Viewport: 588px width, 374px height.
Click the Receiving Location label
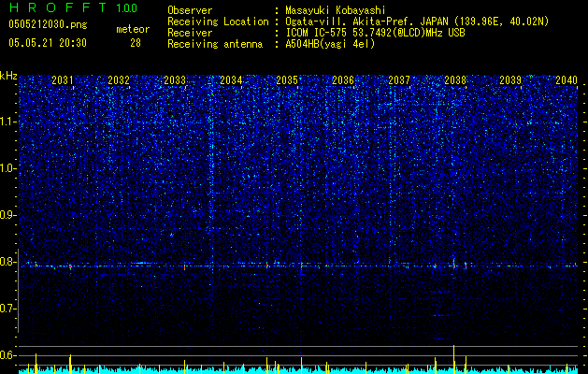(218, 22)
